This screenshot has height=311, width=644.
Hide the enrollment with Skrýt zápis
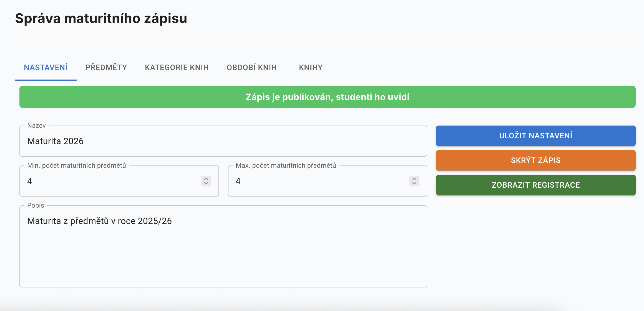535,160
